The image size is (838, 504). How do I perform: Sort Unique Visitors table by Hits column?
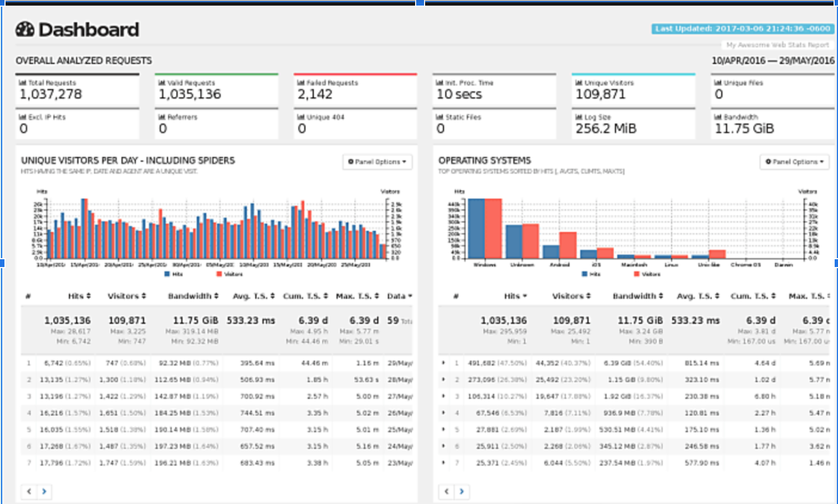click(x=79, y=296)
